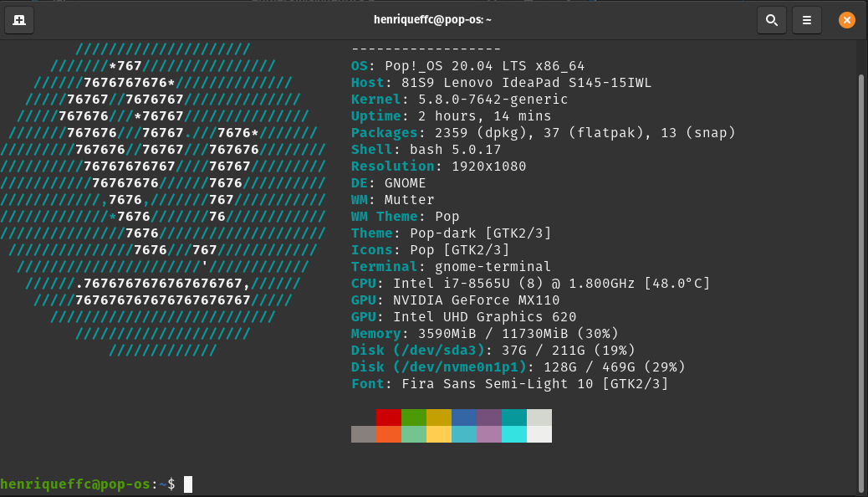Click the cursor block at the prompt
The width and height of the screenshot is (868, 497).
[188, 484]
